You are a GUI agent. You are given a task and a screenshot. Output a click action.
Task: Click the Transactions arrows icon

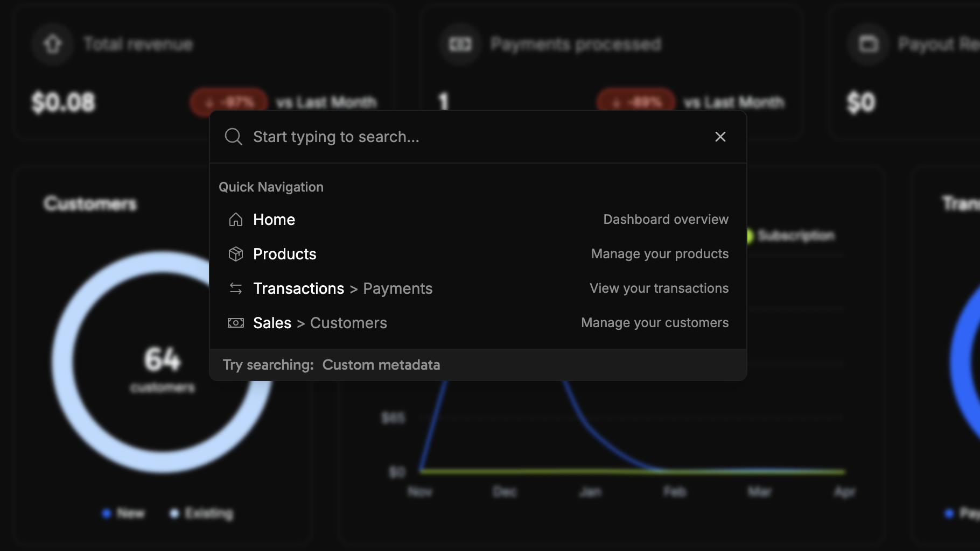click(236, 288)
